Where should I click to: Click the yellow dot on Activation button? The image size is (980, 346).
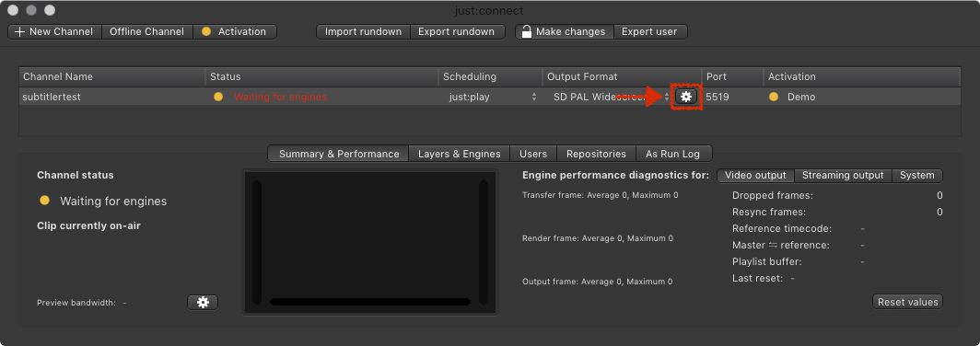[205, 31]
